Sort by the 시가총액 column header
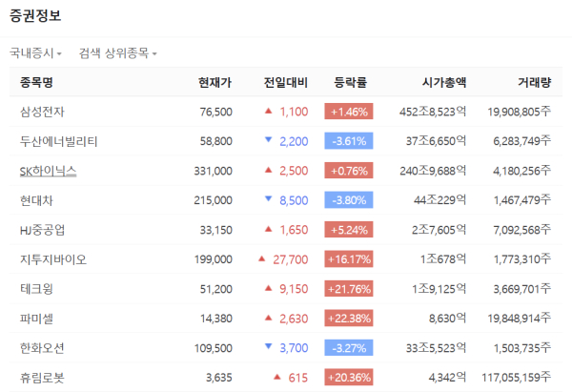The width and height of the screenshot is (572, 392). click(443, 82)
